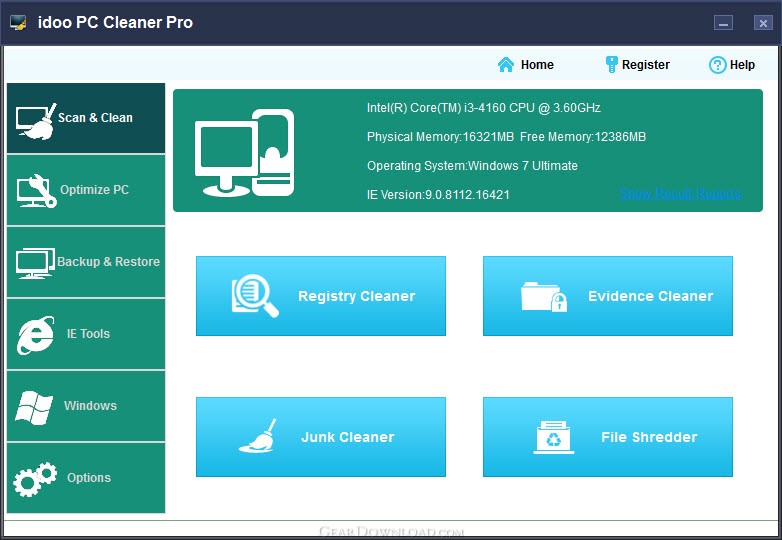Click the IE Version:9.0.8112.16421 text
Viewport: 782px width, 540px height.
(x=438, y=194)
